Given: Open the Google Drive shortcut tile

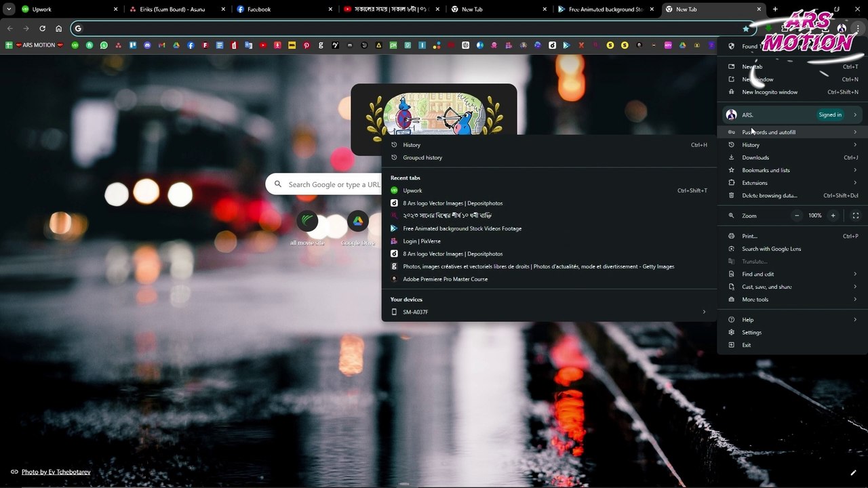Looking at the screenshot, I should 357,228.
